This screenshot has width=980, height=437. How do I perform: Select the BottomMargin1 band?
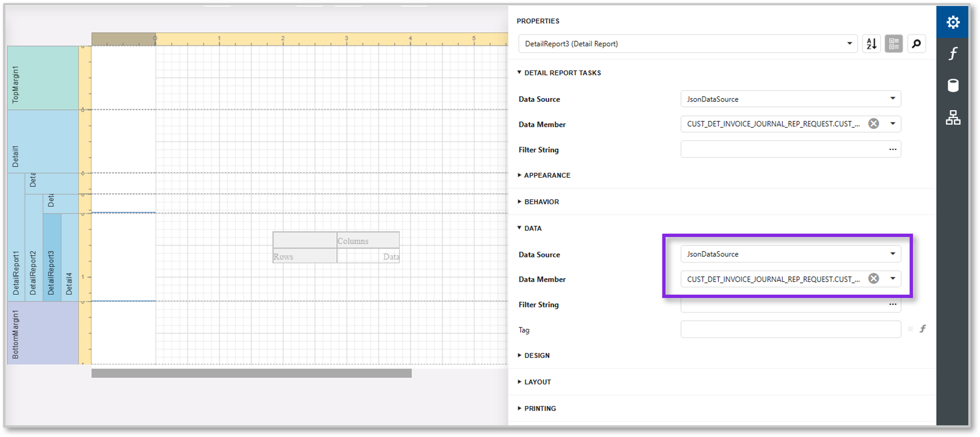click(x=43, y=333)
